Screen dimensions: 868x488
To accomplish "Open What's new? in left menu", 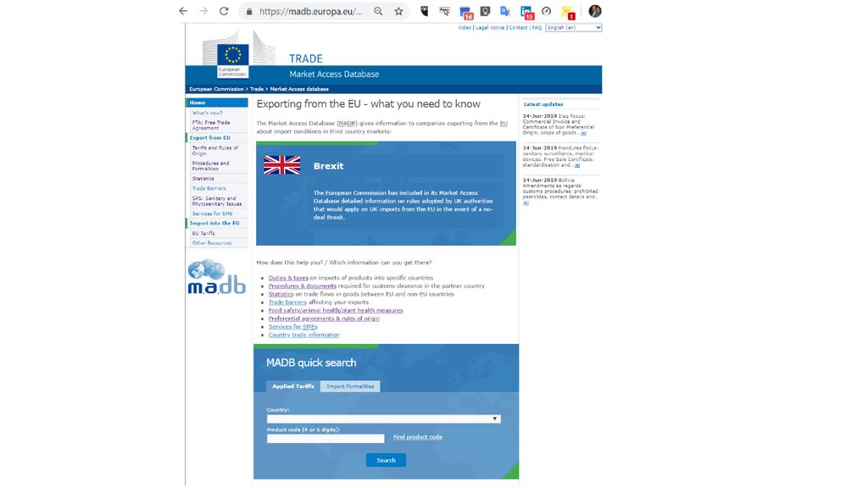I will click(207, 113).
